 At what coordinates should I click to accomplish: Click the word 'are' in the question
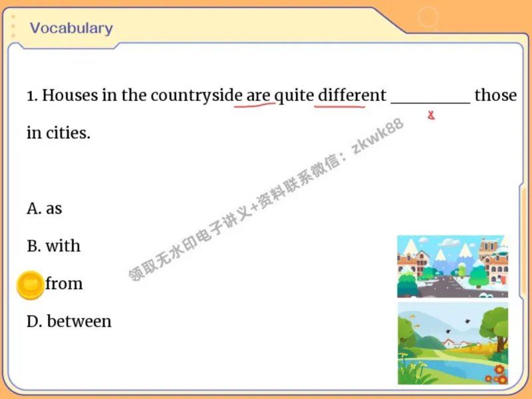(258, 96)
